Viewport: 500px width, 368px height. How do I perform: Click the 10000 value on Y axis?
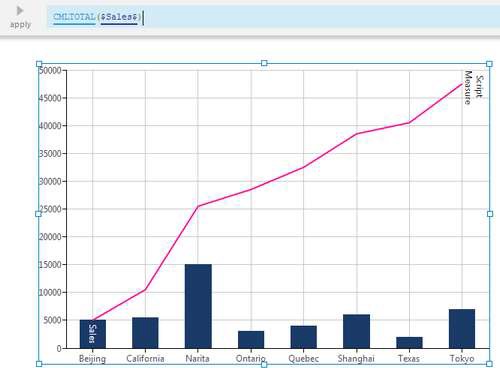pos(51,292)
